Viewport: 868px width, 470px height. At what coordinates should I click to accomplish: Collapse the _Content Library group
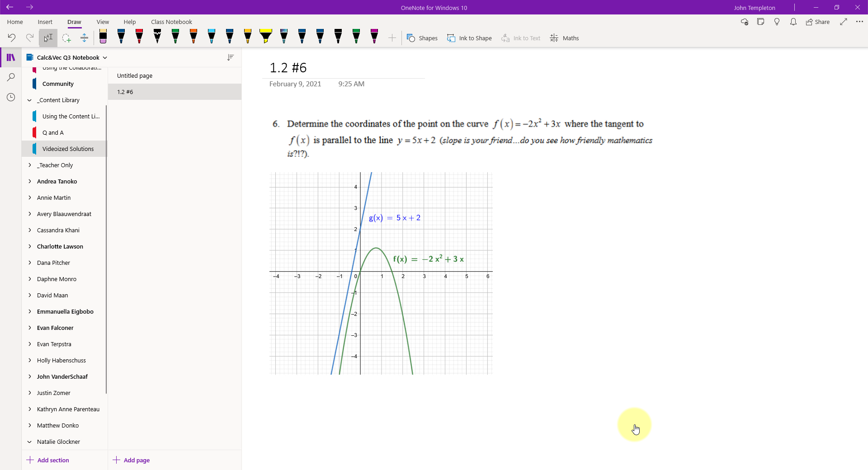click(x=30, y=100)
